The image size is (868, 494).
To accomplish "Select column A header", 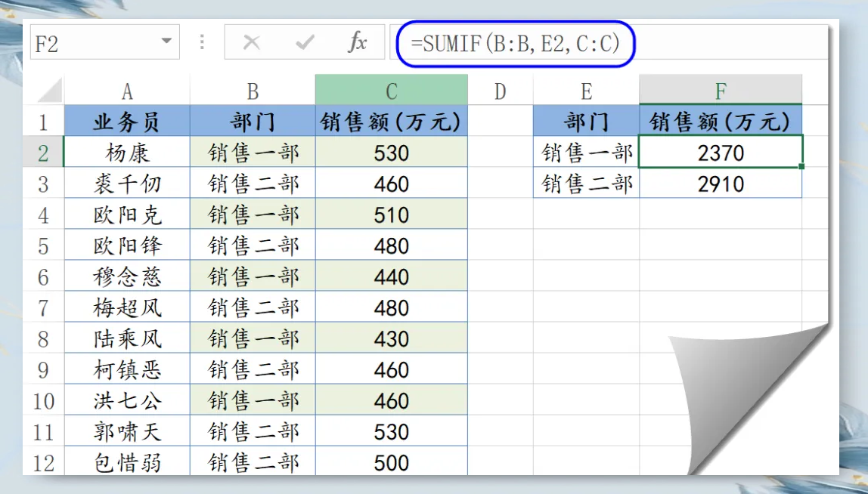I will point(127,91).
